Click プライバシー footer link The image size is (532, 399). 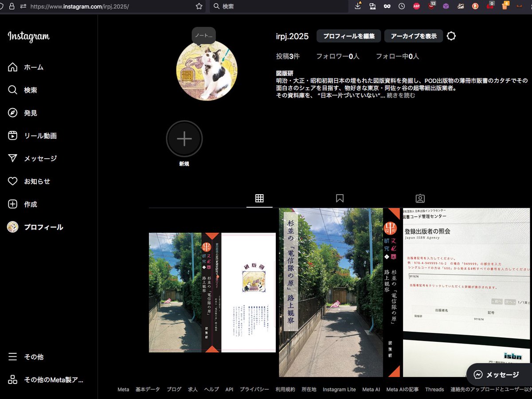click(254, 390)
